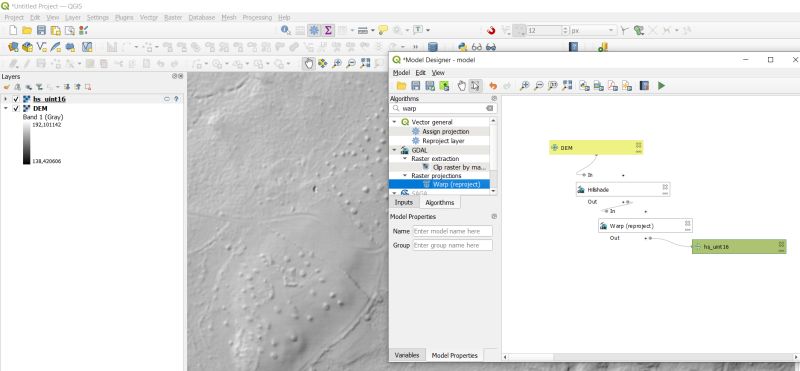The image size is (800, 371).
Task: Switch to the Variables tab
Action: [x=407, y=355]
